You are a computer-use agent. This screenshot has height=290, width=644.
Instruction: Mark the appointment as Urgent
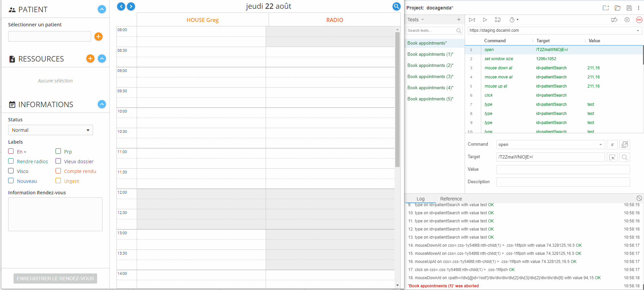click(58, 180)
